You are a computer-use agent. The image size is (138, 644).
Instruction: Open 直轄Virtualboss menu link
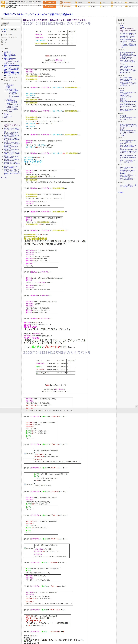(9, 71)
